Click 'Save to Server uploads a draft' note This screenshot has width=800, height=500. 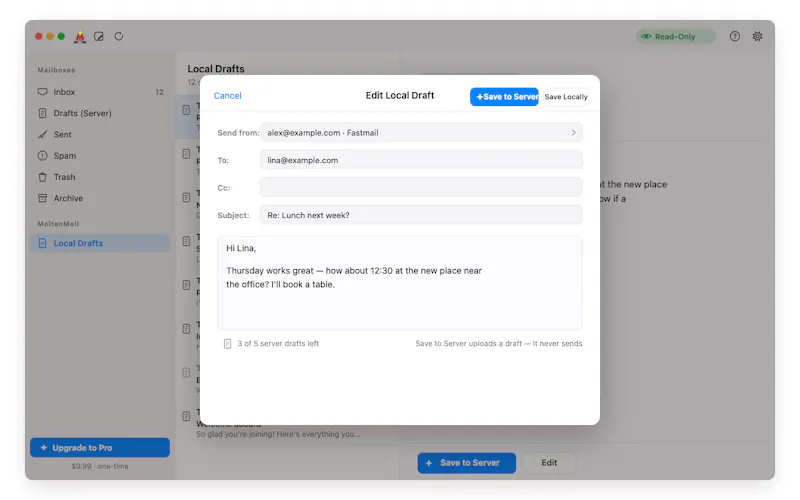coord(498,344)
